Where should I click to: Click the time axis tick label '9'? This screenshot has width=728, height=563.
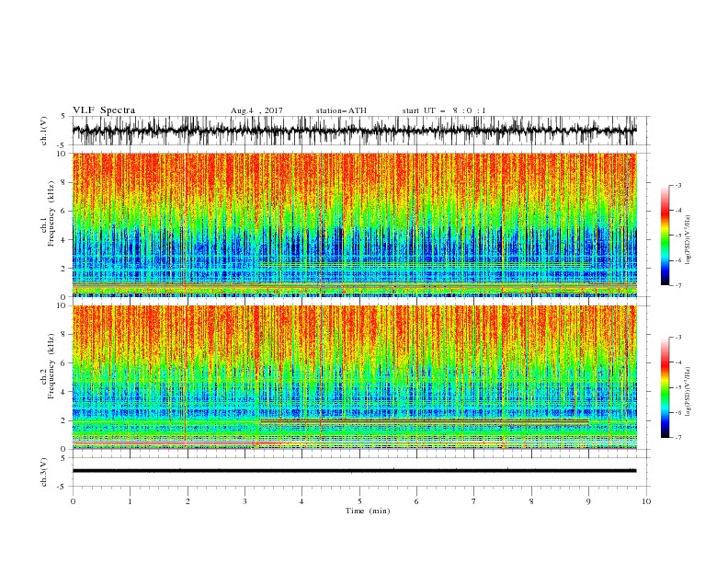588,501
